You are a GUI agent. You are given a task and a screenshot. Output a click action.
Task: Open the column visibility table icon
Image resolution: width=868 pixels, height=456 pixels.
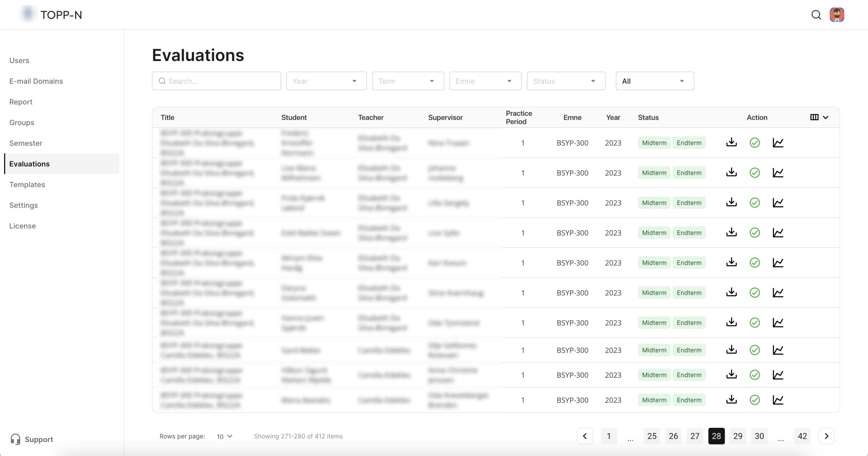814,117
